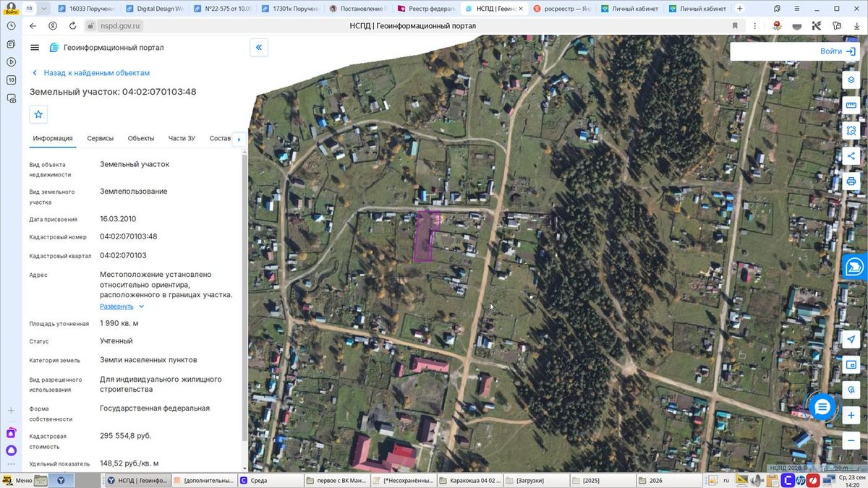The width and height of the screenshot is (868, 488).
Task: Collapse the left information panel
Action: pyautogui.click(x=258, y=48)
